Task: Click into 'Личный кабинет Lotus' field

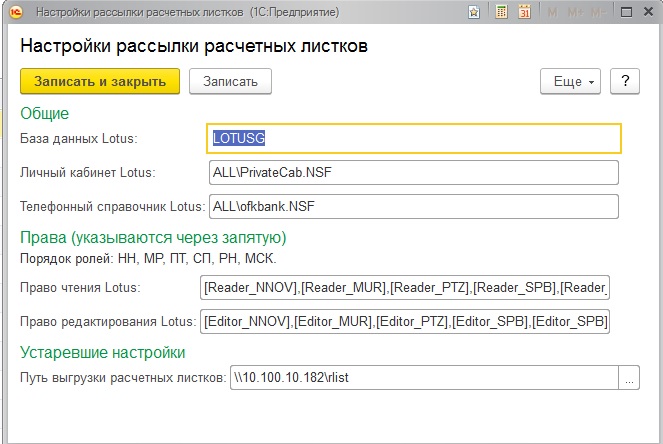Action: click(414, 172)
